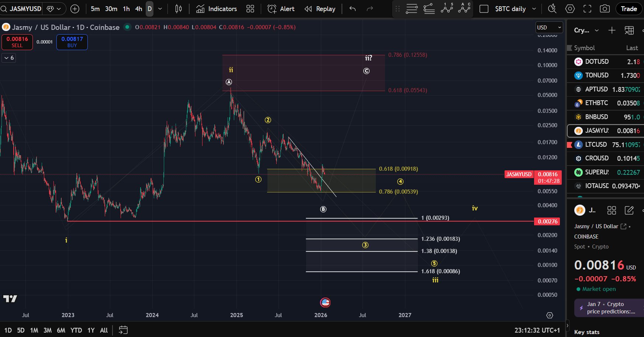
Task: Select the Elliott correction wave ABC tool
Action: coord(464,8)
